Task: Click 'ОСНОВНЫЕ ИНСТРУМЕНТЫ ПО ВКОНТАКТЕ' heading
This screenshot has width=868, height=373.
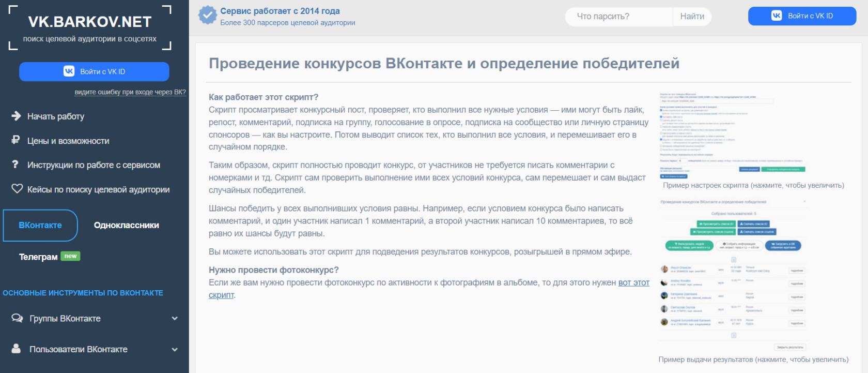Action: coord(83,293)
